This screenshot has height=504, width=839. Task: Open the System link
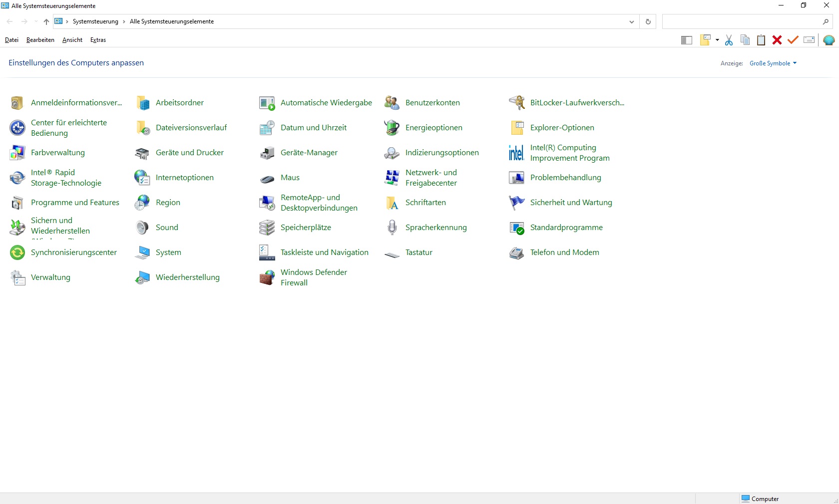click(x=168, y=252)
